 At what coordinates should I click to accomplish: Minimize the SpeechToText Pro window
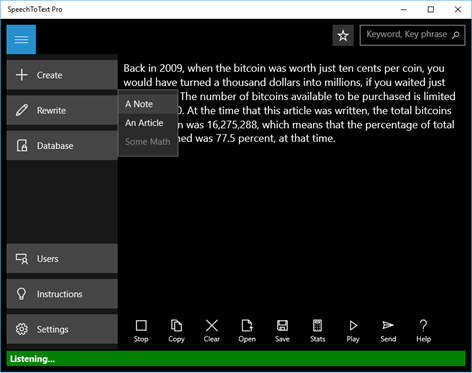pos(404,9)
